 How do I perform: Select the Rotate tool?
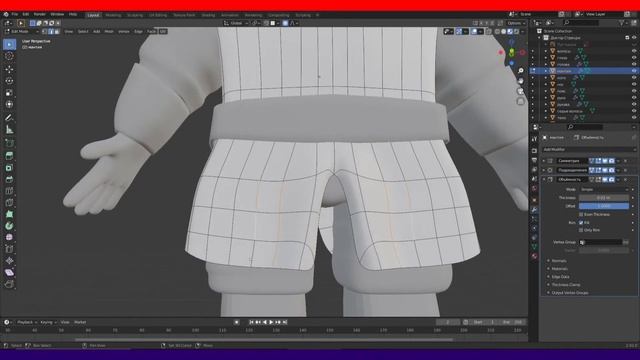coord(9,81)
